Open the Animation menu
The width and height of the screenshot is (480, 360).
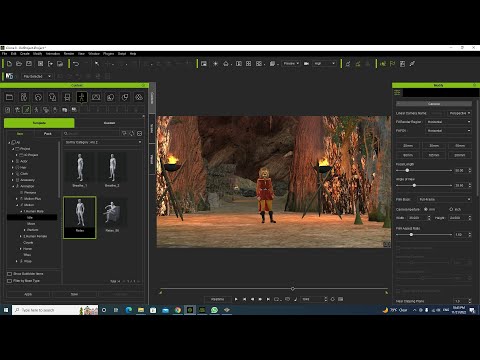(x=53, y=54)
